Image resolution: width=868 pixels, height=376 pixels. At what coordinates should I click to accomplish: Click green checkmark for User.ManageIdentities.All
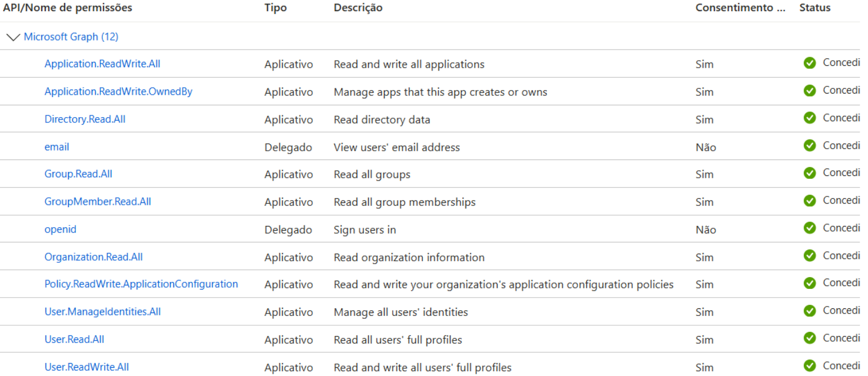pyautogui.click(x=810, y=311)
